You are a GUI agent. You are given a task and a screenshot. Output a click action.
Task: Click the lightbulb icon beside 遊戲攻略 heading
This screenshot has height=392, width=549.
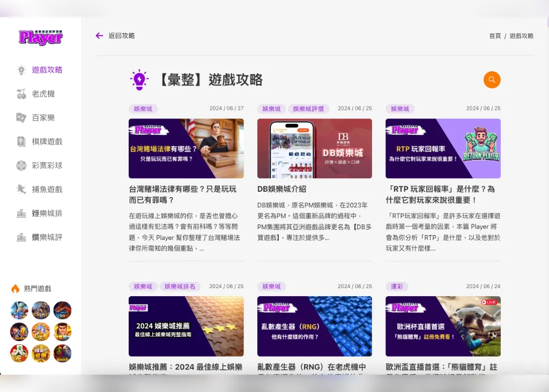point(139,79)
